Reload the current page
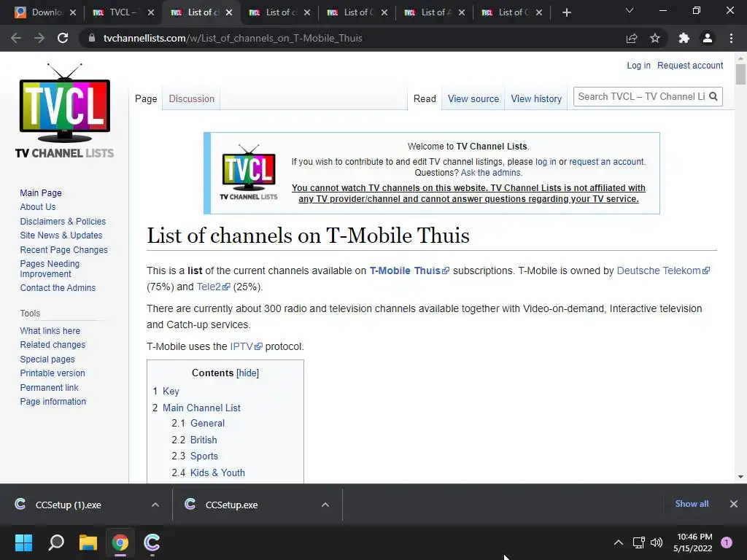The height and width of the screenshot is (560, 747). [63, 38]
